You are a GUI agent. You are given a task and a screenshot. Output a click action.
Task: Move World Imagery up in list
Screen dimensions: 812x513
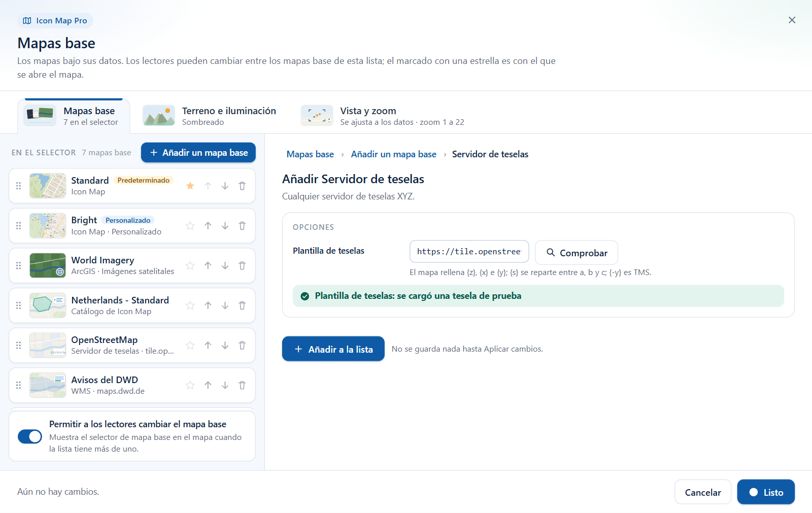[208, 265]
